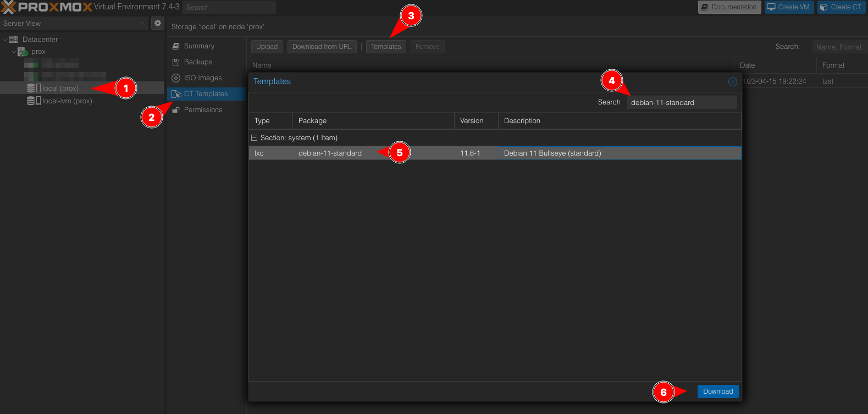868x414 pixels.
Task: Open the Summary tab
Action: tap(206, 46)
